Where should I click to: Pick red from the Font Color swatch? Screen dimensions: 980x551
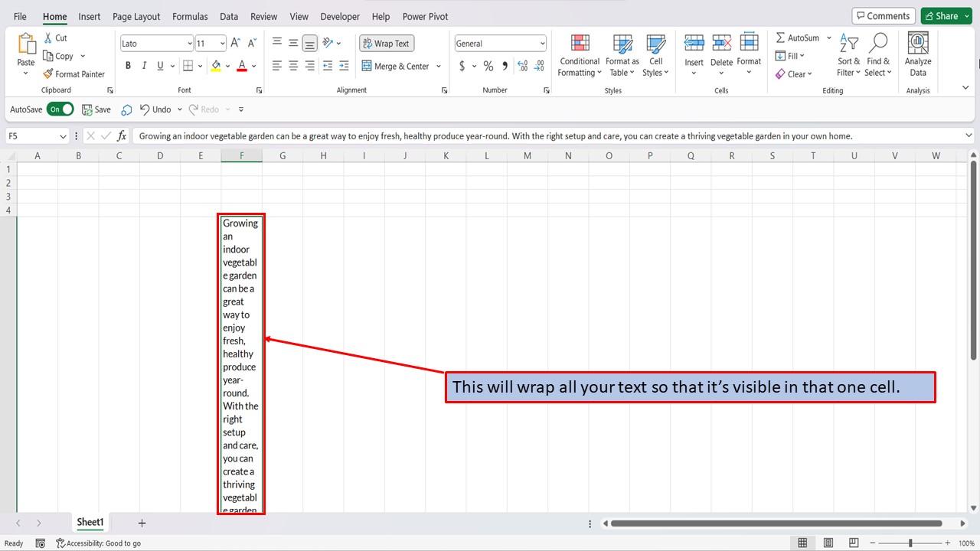[241, 66]
